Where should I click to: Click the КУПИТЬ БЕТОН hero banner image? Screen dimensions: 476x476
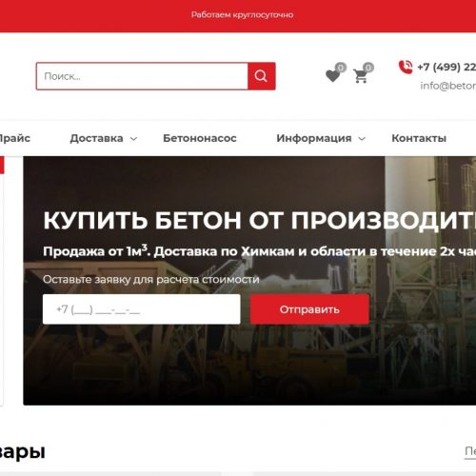pos(249,281)
